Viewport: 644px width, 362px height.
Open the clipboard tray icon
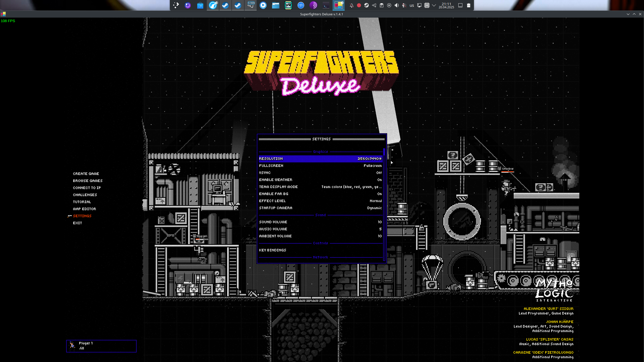(382, 5)
